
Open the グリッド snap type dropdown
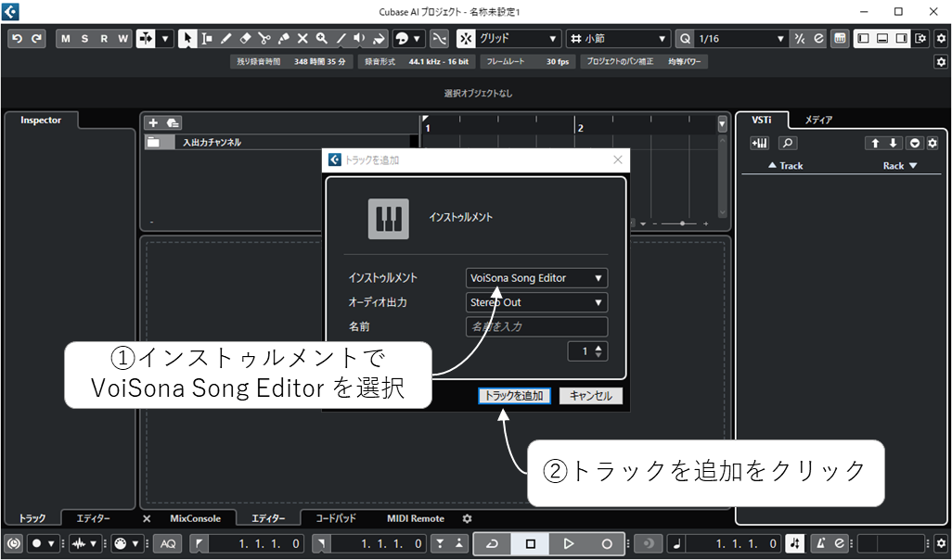click(517, 39)
